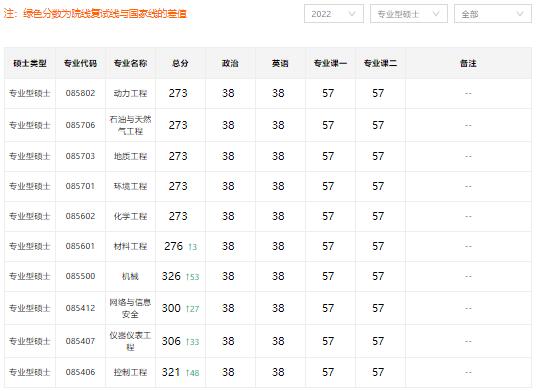The width and height of the screenshot is (536, 391).
Task: Click total score 300 for 网络与信息安全
Action: point(171,308)
